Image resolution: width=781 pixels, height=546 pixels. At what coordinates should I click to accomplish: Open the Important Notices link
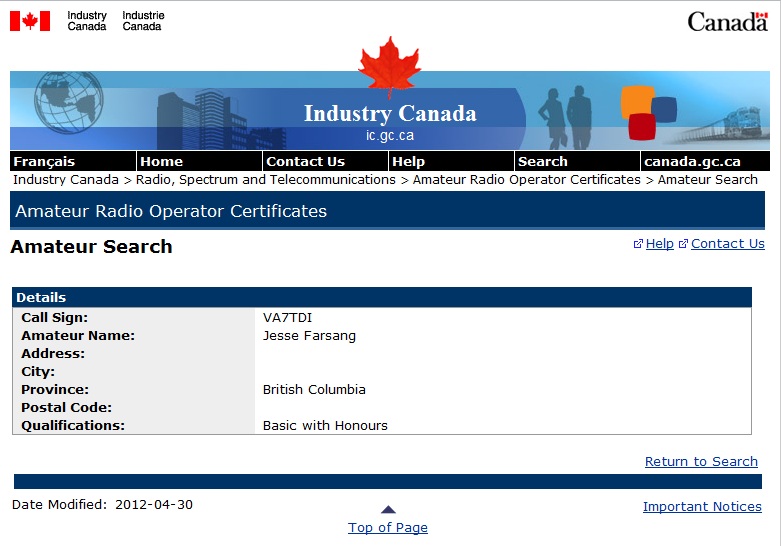tap(702, 506)
